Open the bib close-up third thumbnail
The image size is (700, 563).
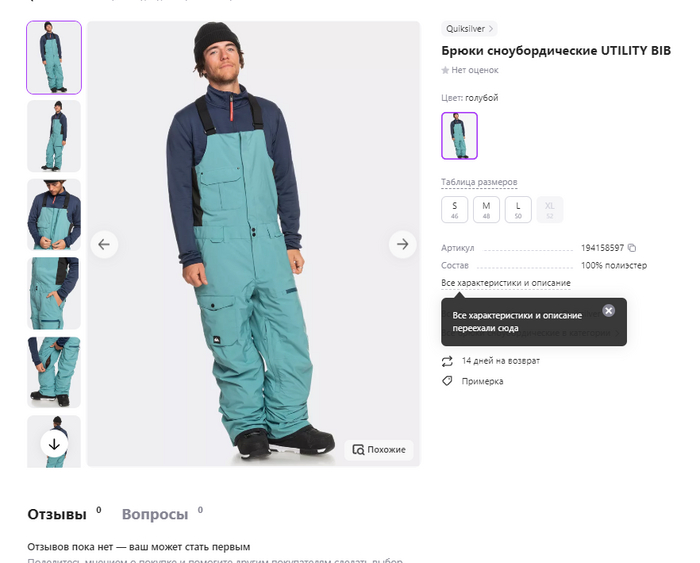[x=54, y=215]
